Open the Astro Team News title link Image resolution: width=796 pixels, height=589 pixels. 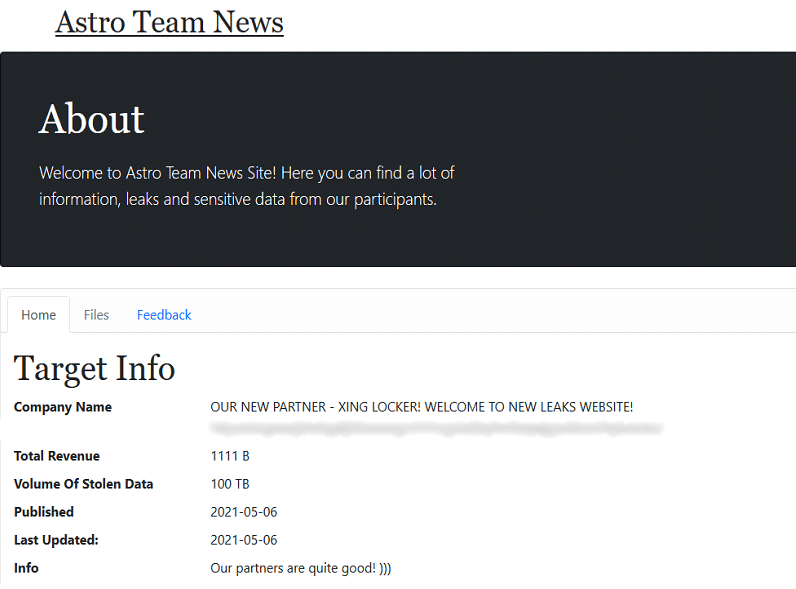pyautogui.click(x=169, y=23)
